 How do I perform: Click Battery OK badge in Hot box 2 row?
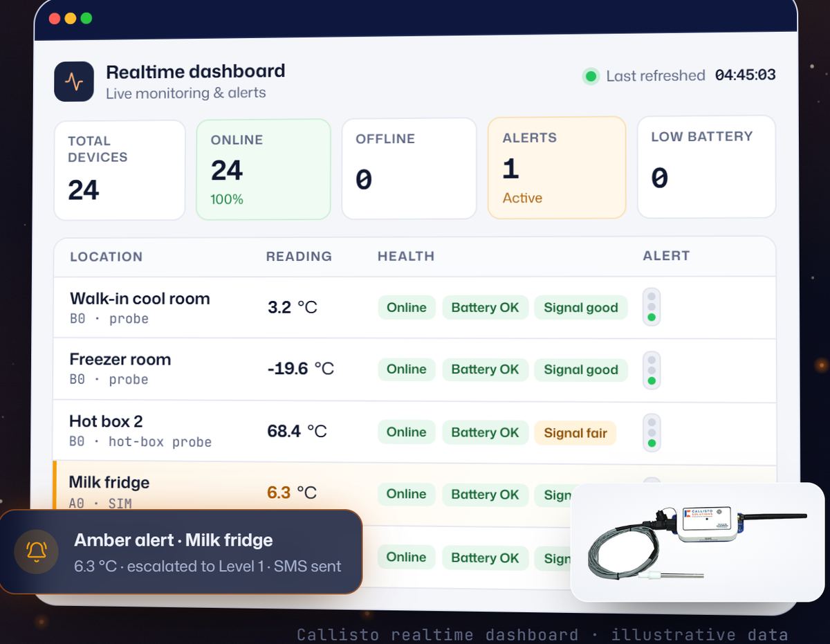click(485, 432)
